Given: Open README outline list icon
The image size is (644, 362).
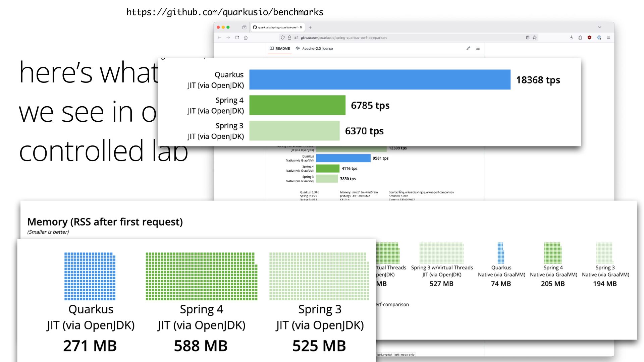Looking at the screenshot, I should point(478,48).
